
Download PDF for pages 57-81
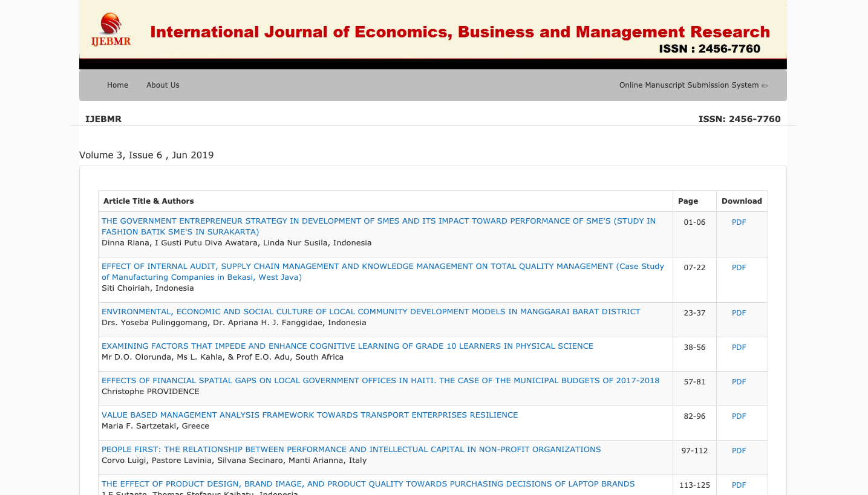coord(739,382)
